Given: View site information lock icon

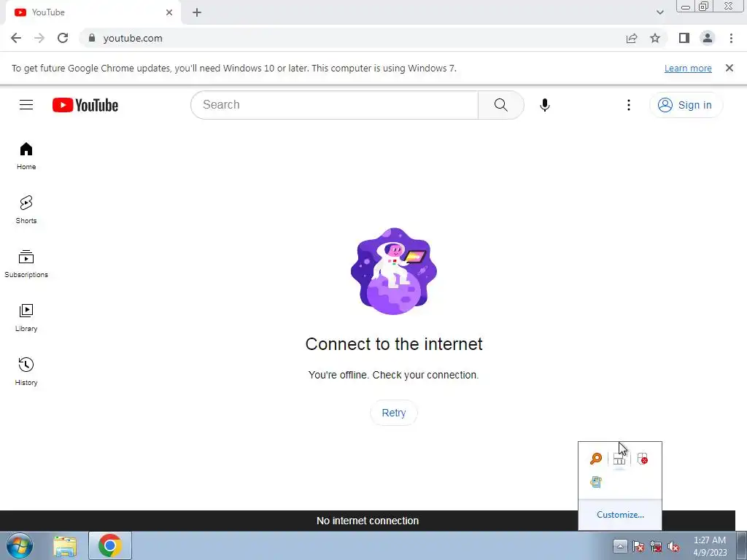Looking at the screenshot, I should [92, 38].
